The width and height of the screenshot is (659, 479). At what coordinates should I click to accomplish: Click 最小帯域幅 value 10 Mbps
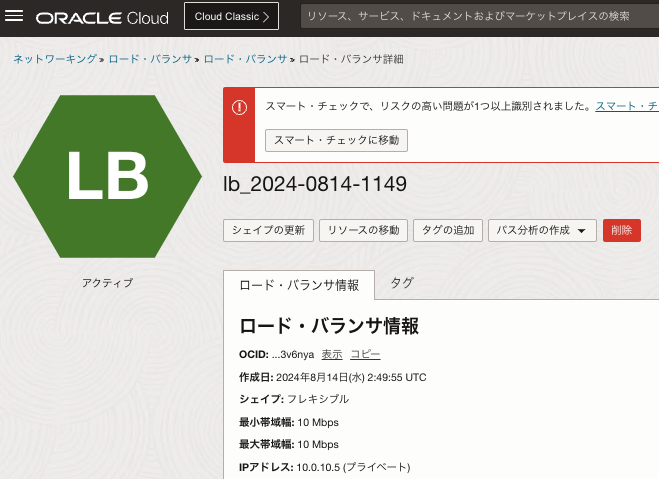(x=318, y=422)
